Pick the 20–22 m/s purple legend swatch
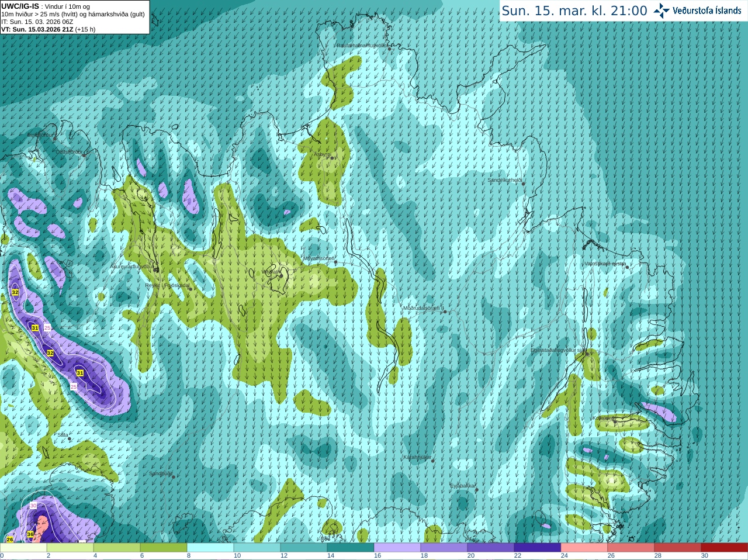Screen dimensions: 748x560 (491, 548)
